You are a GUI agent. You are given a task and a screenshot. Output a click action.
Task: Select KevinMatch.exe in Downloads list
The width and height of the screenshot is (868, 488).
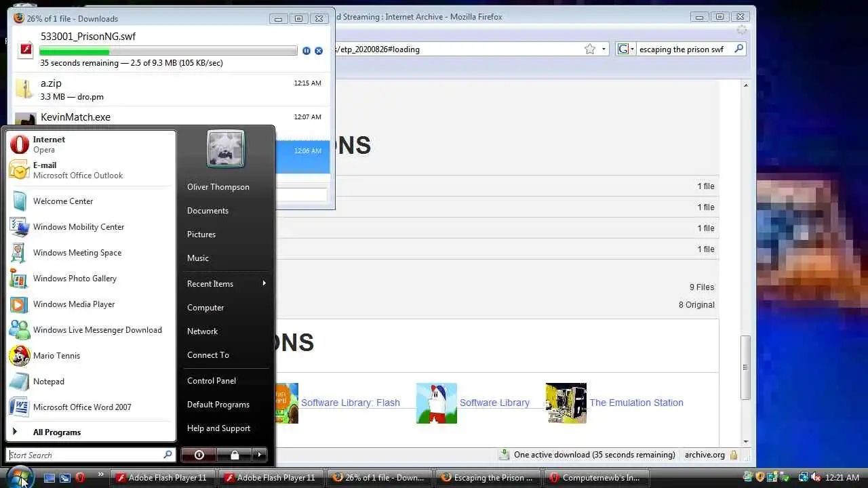(x=170, y=117)
